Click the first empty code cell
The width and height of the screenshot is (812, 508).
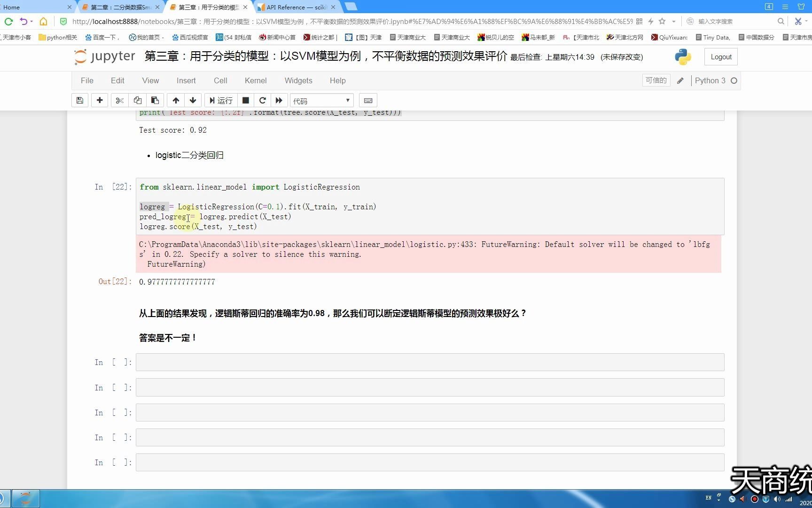429,362
